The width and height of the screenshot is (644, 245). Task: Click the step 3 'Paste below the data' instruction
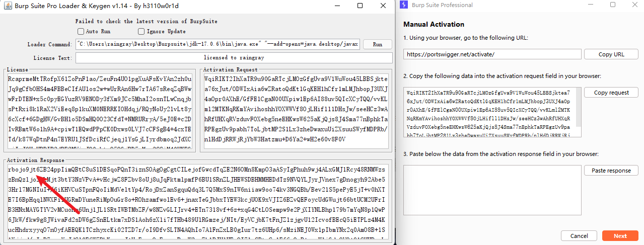(500, 154)
